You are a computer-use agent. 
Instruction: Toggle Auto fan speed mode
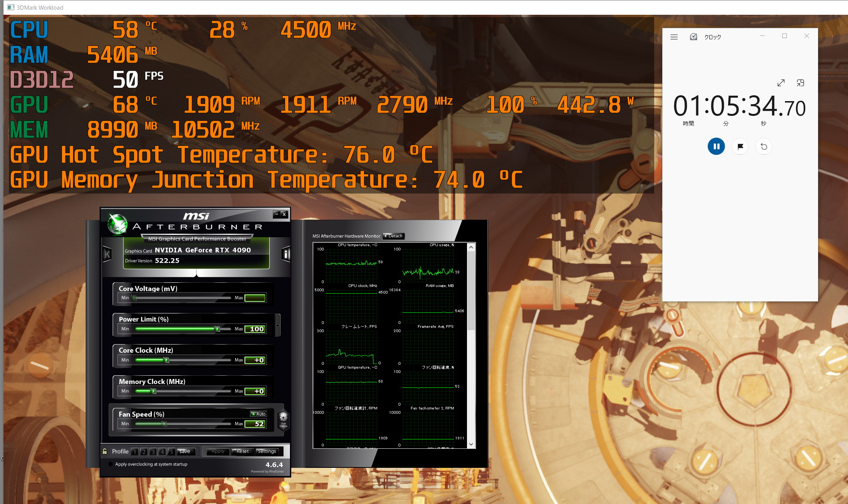(258, 414)
